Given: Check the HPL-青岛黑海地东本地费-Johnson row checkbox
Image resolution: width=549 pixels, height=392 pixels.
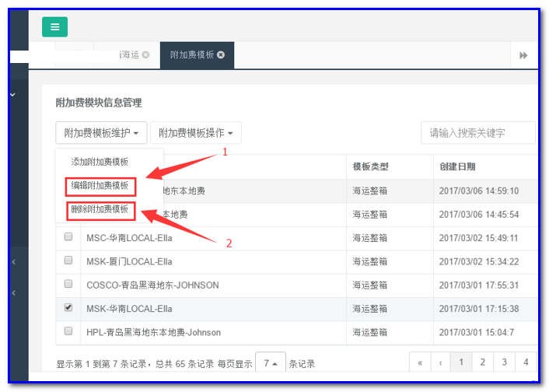Looking at the screenshot, I should [68, 331].
